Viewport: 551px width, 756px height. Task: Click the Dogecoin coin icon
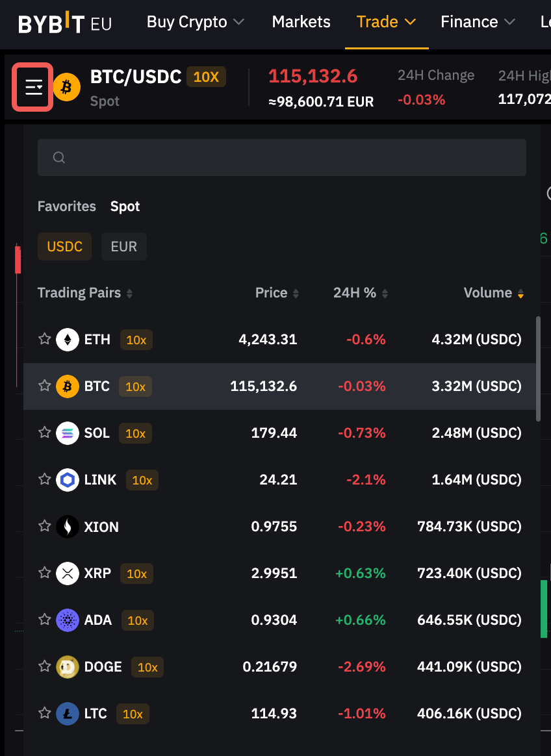tap(68, 667)
